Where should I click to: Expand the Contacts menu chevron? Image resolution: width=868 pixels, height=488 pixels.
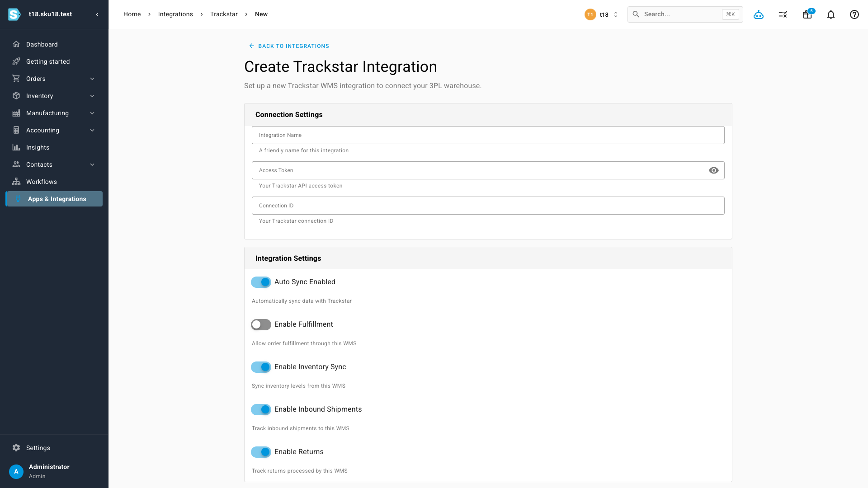[92, 164]
